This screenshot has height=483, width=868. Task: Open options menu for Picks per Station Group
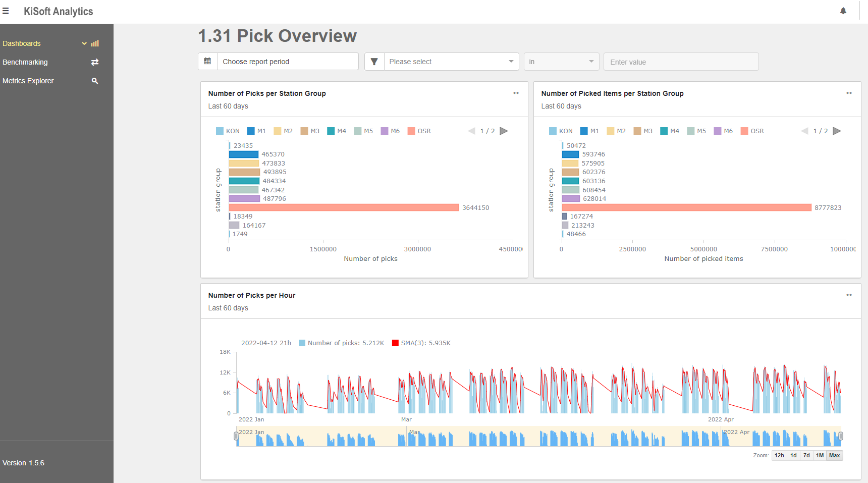coord(516,93)
